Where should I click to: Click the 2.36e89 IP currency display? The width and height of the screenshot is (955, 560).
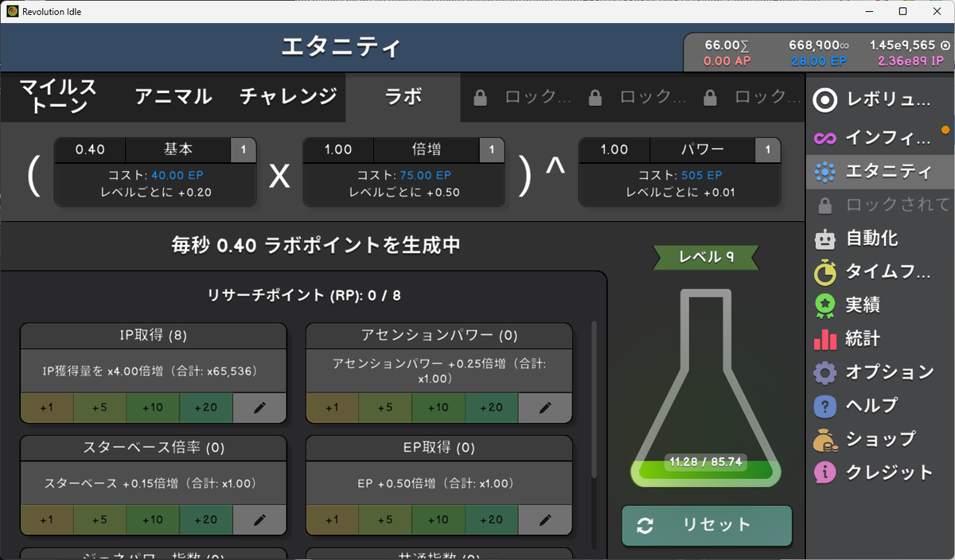910,61
